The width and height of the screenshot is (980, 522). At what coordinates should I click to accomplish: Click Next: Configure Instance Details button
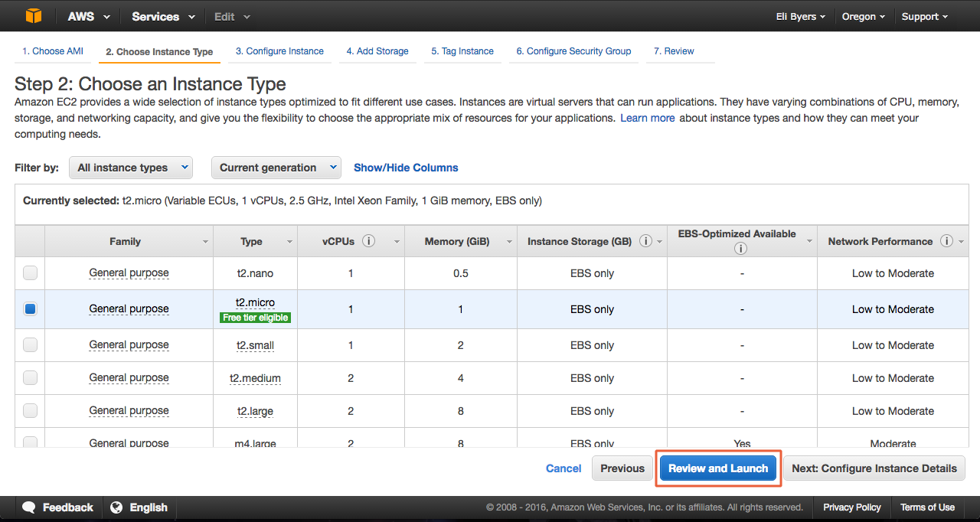coord(874,468)
